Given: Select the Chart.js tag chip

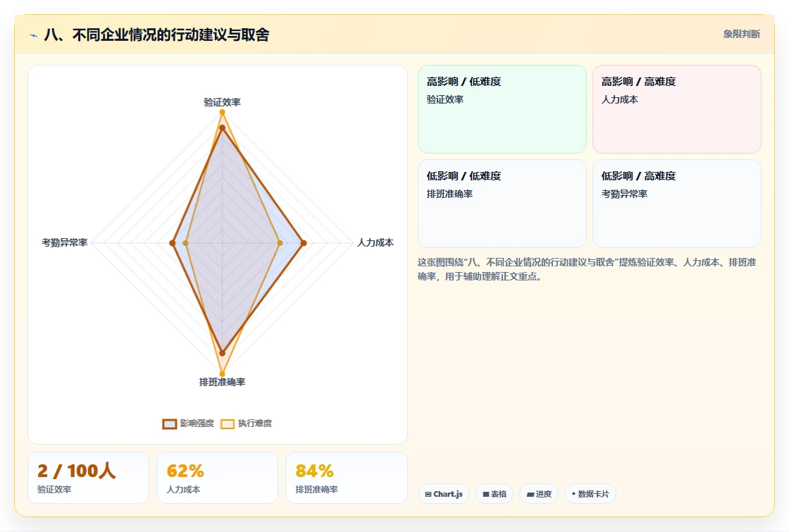Looking at the screenshot, I should (444, 494).
